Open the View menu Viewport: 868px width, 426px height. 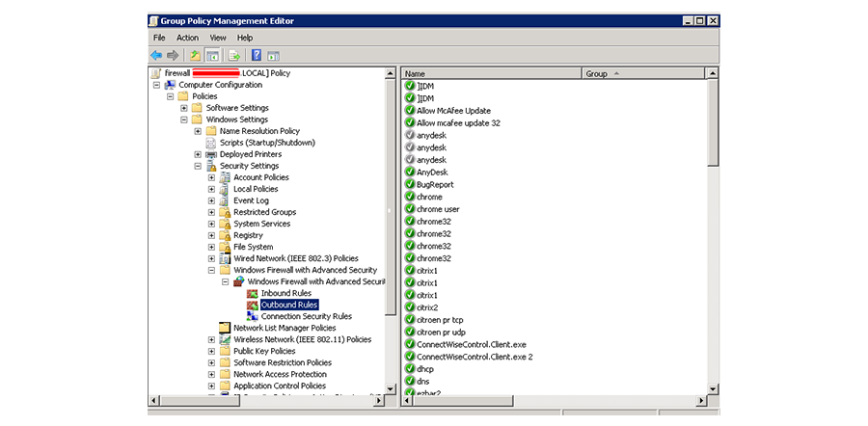click(218, 38)
